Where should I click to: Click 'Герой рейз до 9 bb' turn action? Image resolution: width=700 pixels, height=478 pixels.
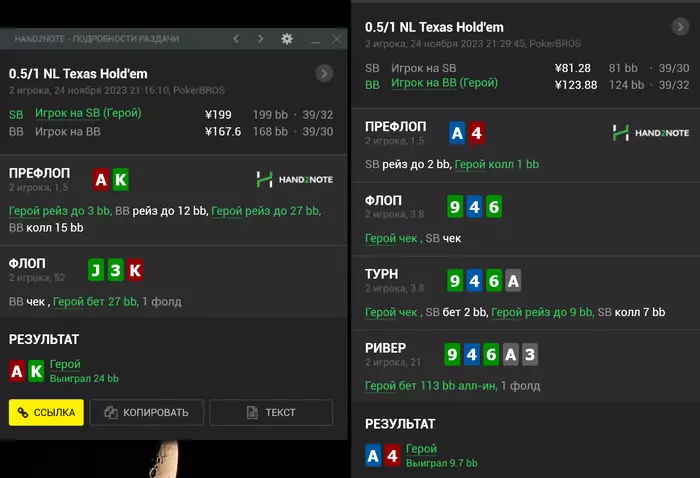point(543,312)
